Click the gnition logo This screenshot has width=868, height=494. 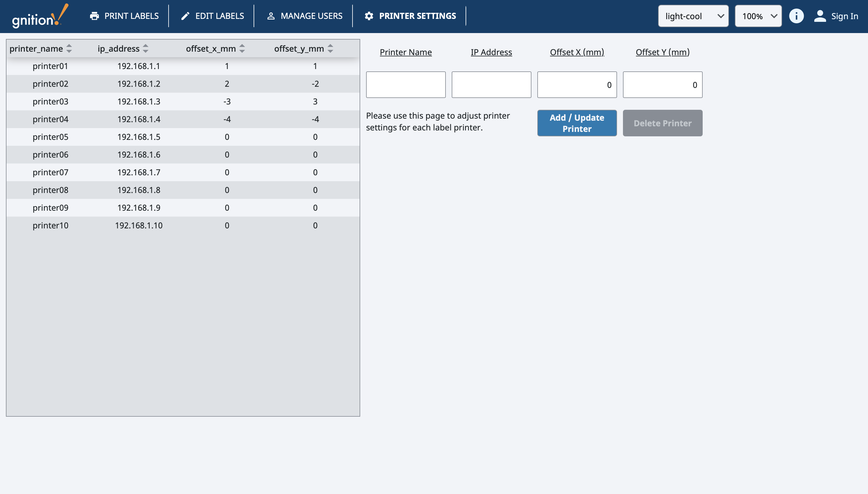(40, 16)
